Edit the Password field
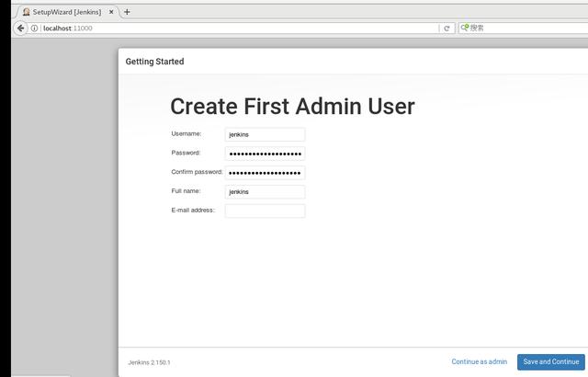The width and height of the screenshot is (588, 377). point(265,154)
